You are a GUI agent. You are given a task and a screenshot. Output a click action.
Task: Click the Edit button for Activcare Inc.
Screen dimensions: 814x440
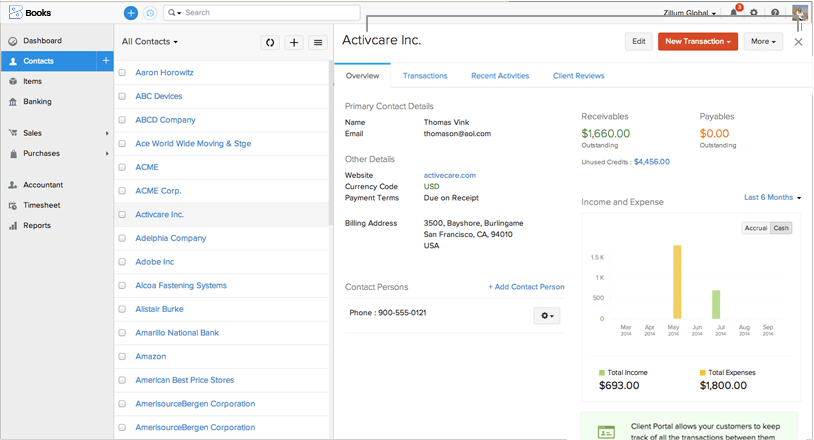pos(637,41)
